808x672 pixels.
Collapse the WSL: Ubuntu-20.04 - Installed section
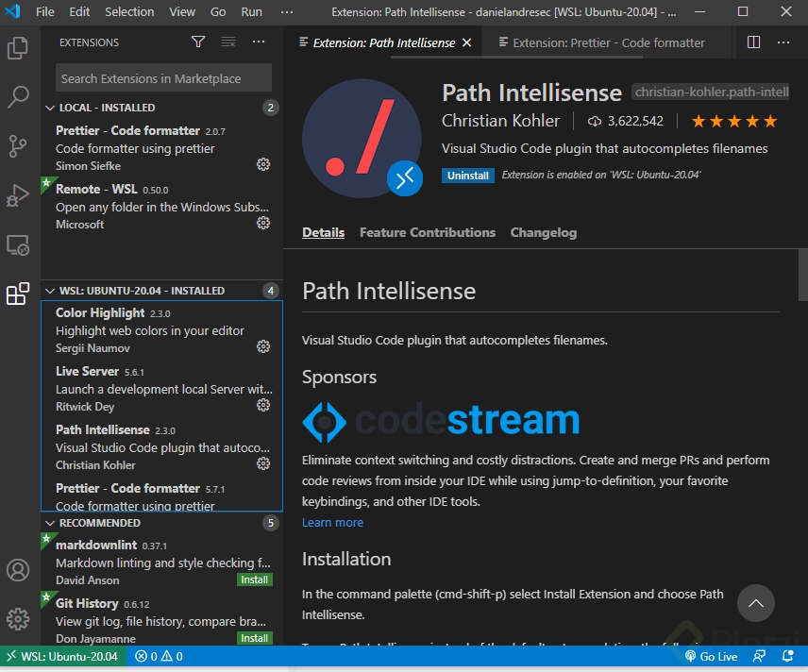click(51, 291)
